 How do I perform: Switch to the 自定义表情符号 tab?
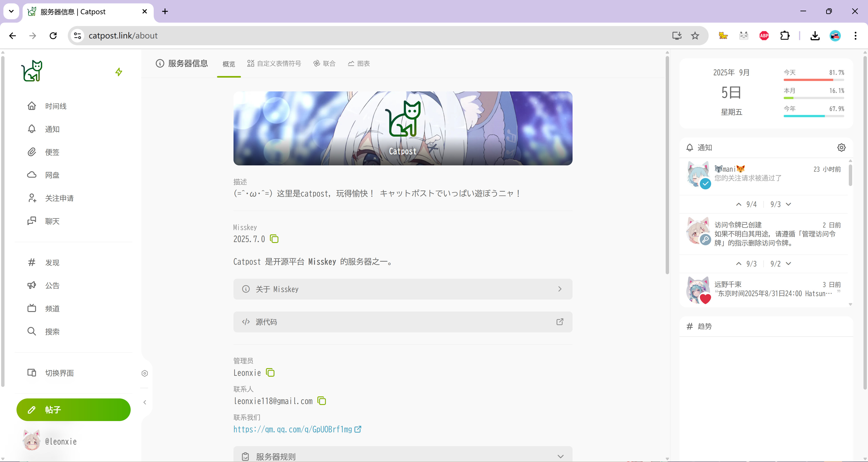[x=274, y=63]
